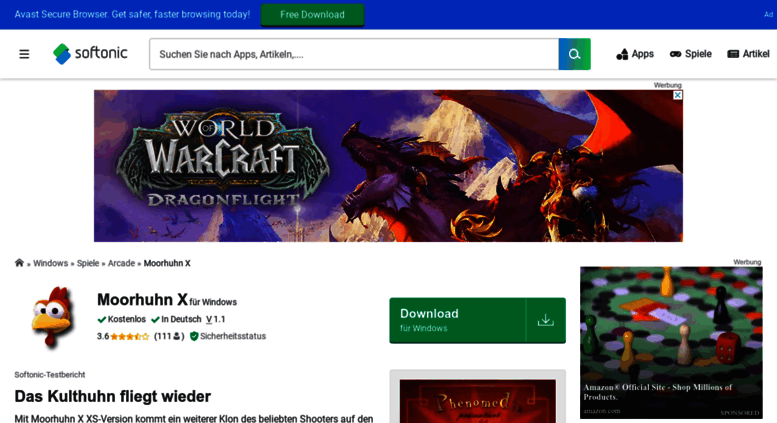Open the Sicherheitsstatus info
Image resolution: width=777 pixels, height=423 pixels.
tap(228, 336)
